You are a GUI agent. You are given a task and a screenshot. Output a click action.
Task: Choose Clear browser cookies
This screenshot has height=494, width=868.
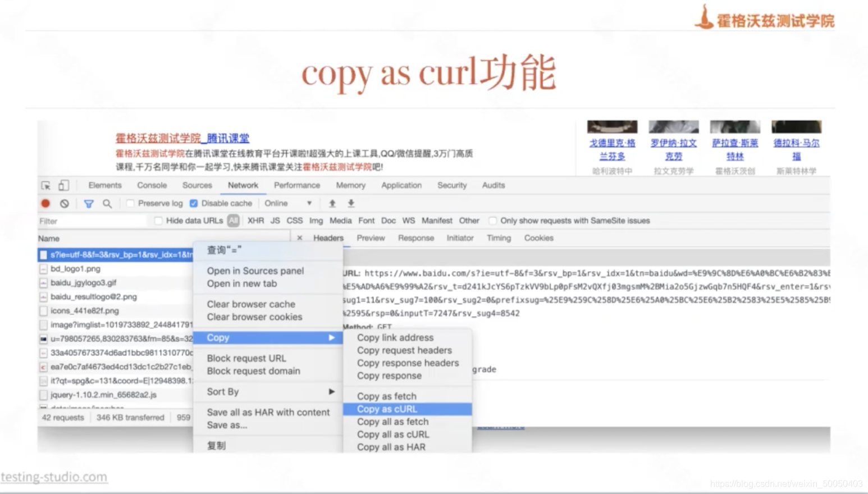pos(268,317)
